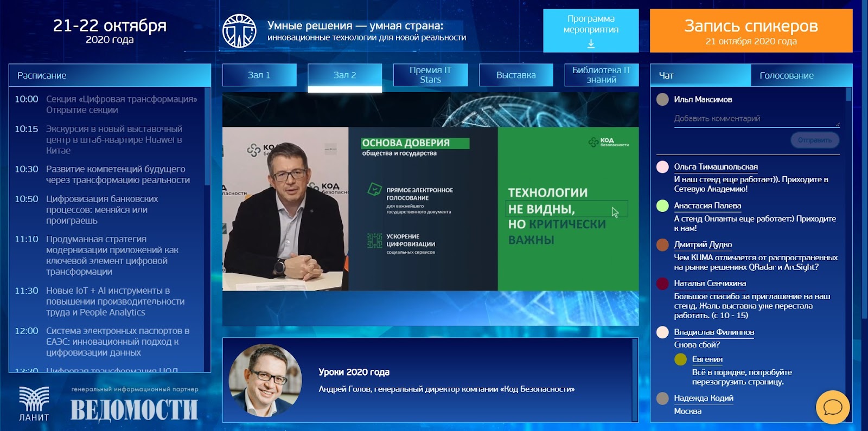Click the 21-22 октября date heading

point(110,25)
